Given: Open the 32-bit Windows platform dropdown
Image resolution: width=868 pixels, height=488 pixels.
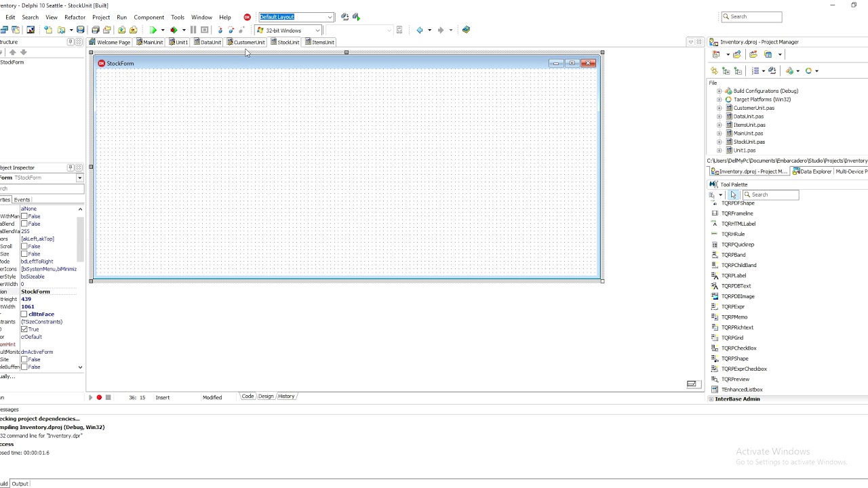Looking at the screenshot, I should pyautogui.click(x=317, y=30).
